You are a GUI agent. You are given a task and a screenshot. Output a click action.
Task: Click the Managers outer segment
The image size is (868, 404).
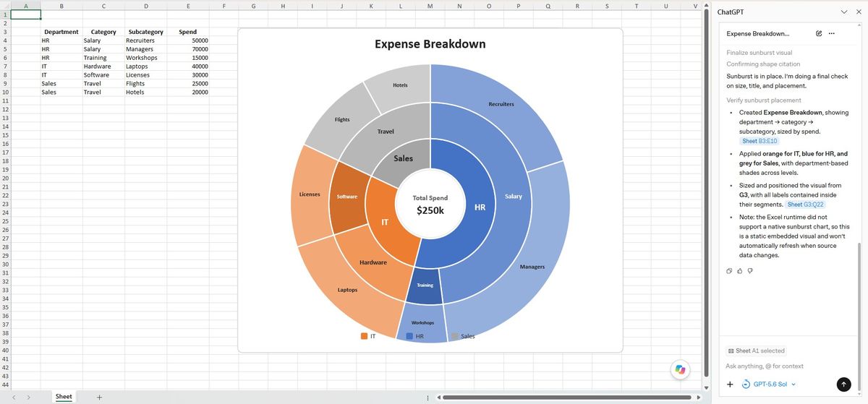coord(534,267)
